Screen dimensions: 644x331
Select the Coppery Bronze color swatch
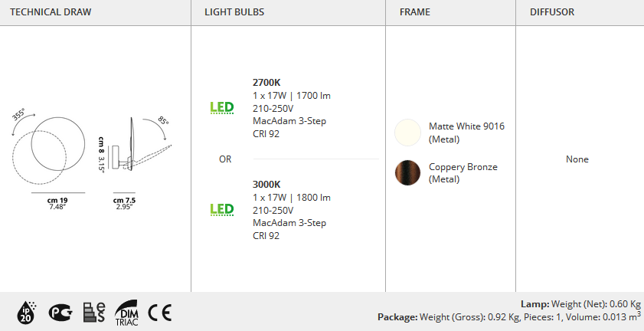point(407,172)
